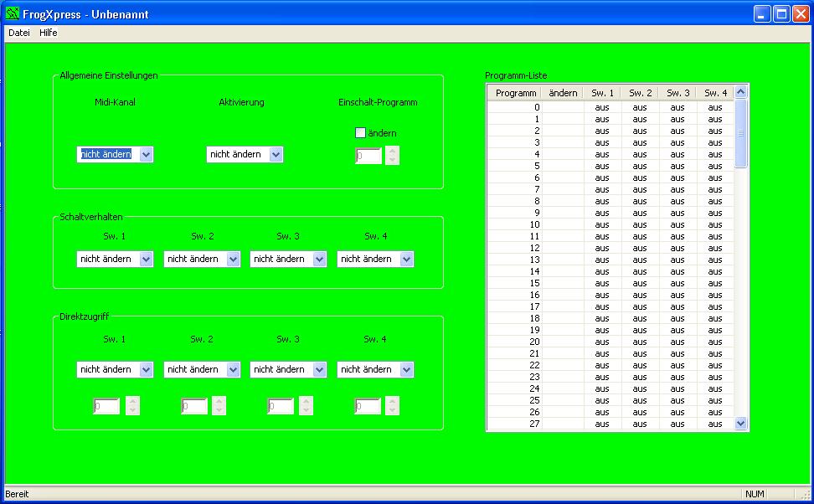Click Sw. 3 'aus' cell in row 12
The image size is (814, 504).
[678, 248]
